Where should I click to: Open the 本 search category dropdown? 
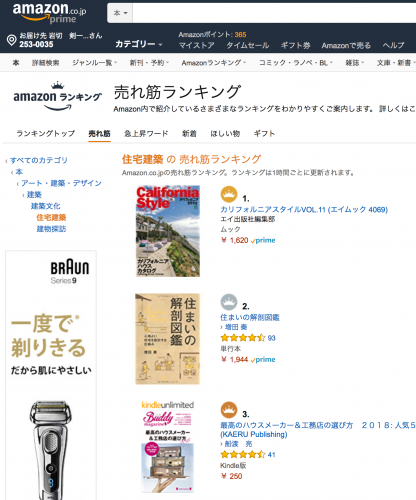tap(120, 13)
